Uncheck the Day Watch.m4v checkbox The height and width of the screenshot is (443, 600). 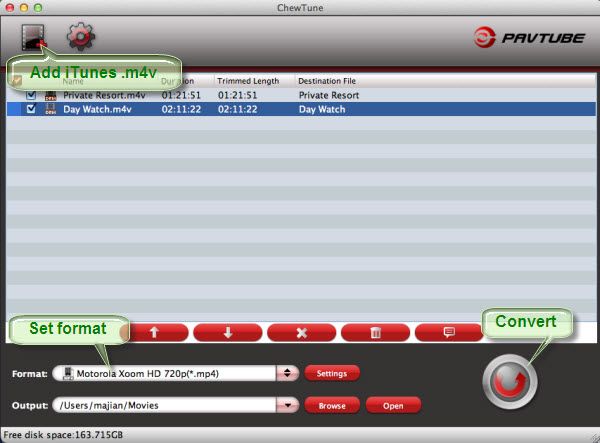pyautogui.click(x=31, y=109)
